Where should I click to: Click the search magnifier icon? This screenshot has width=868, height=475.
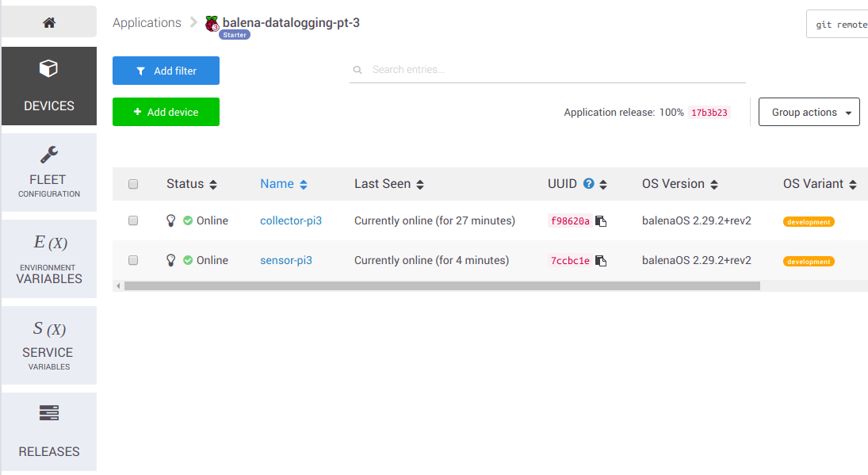pos(358,70)
